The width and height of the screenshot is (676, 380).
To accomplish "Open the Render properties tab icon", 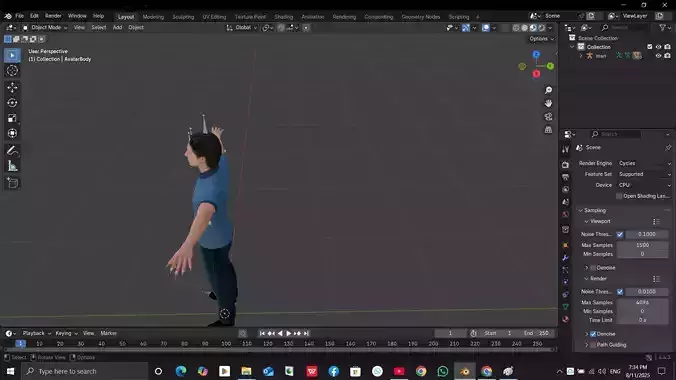I will point(565,165).
